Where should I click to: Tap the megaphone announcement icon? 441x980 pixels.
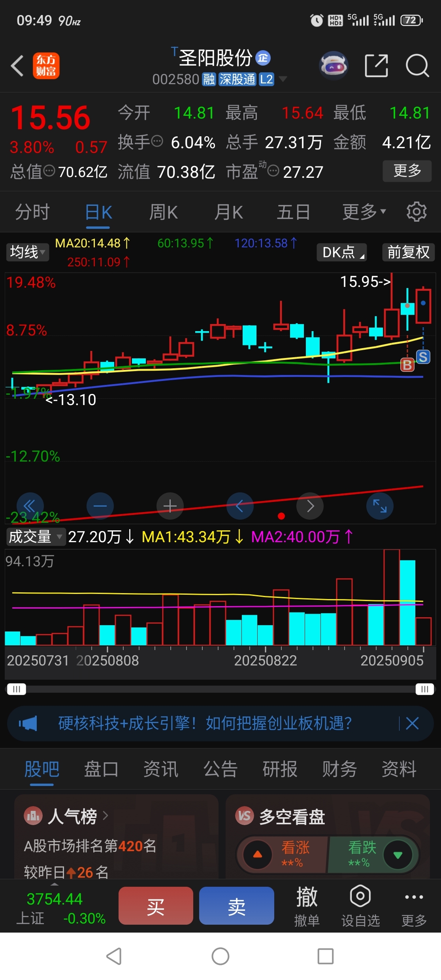coord(28,724)
